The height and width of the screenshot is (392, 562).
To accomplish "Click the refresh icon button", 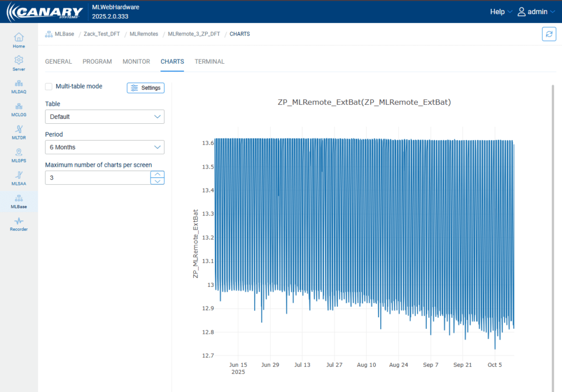I will (548, 34).
